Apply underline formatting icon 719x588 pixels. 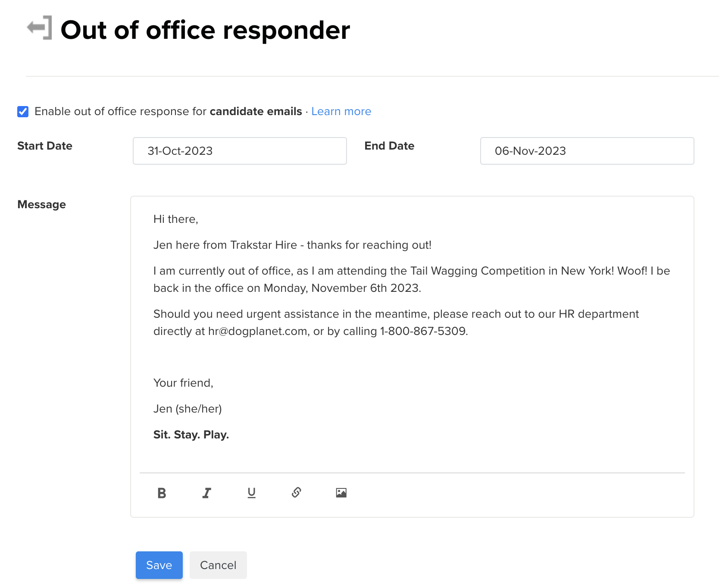pos(251,493)
